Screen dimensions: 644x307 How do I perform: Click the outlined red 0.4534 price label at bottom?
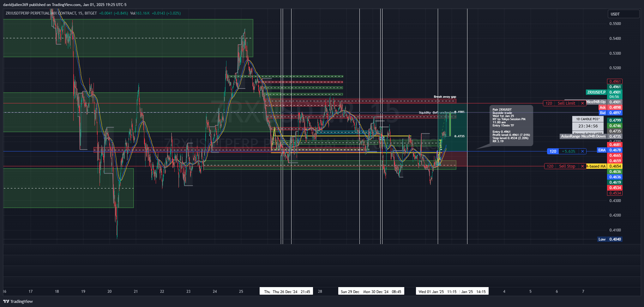pyautogui.click(x=615, y=193)
